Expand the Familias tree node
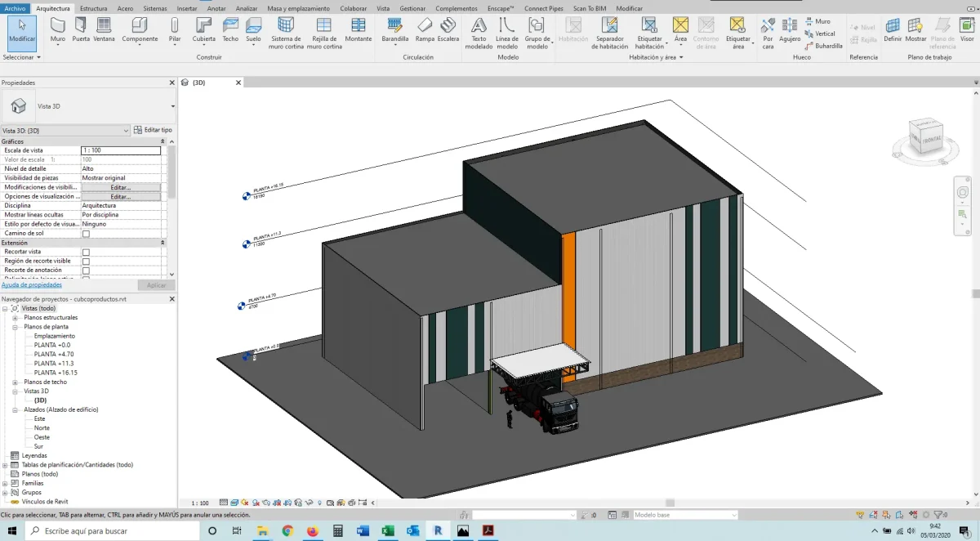 coord(5,483)
